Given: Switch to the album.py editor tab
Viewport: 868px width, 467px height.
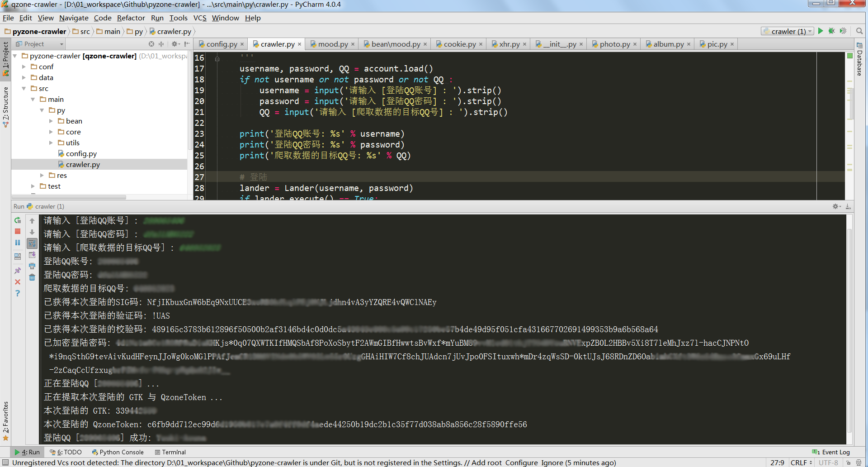Looking at the screenshot, I should [668, 44].
